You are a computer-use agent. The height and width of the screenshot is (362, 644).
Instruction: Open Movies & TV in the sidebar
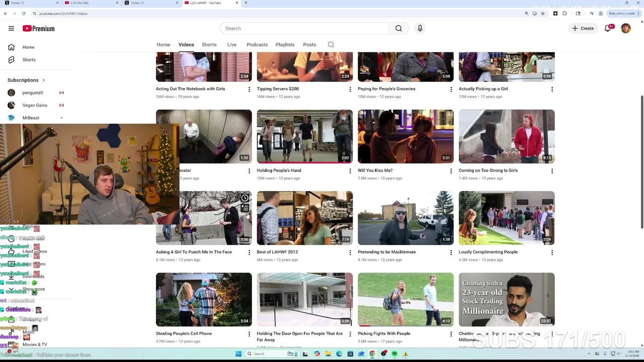tap(35, 345)
